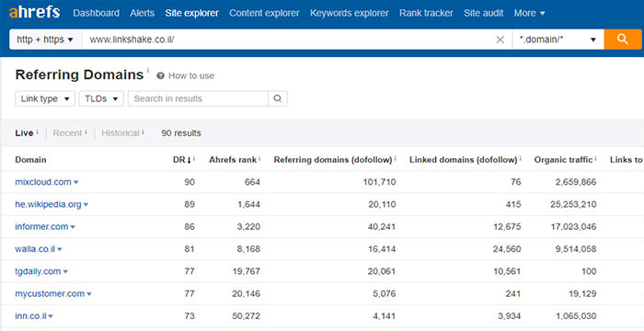Viewport: 644px width, 331px height.
Task: Click the info icon next to Historical
Action: 143,131
